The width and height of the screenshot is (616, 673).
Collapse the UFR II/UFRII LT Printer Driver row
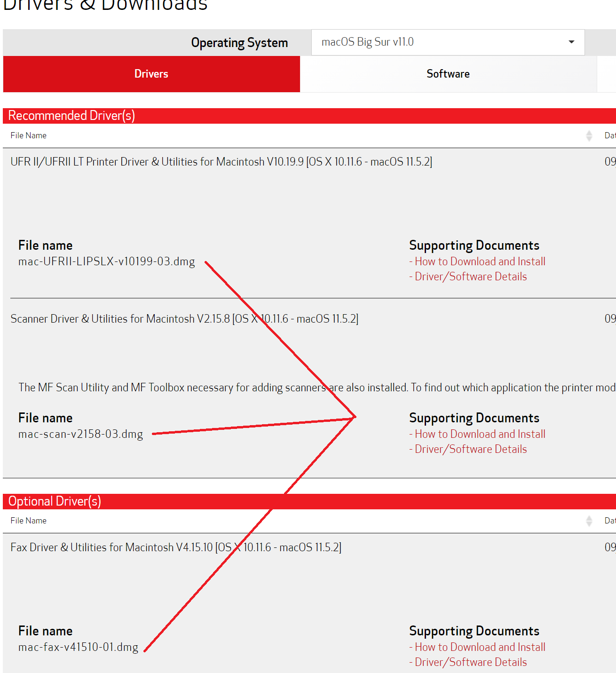(221, 162)
